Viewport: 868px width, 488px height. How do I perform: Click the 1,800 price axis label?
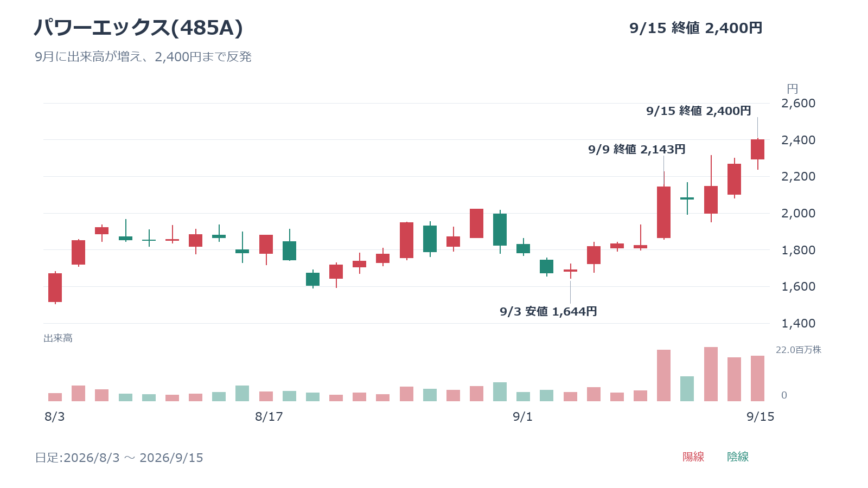tap(798, 250)
